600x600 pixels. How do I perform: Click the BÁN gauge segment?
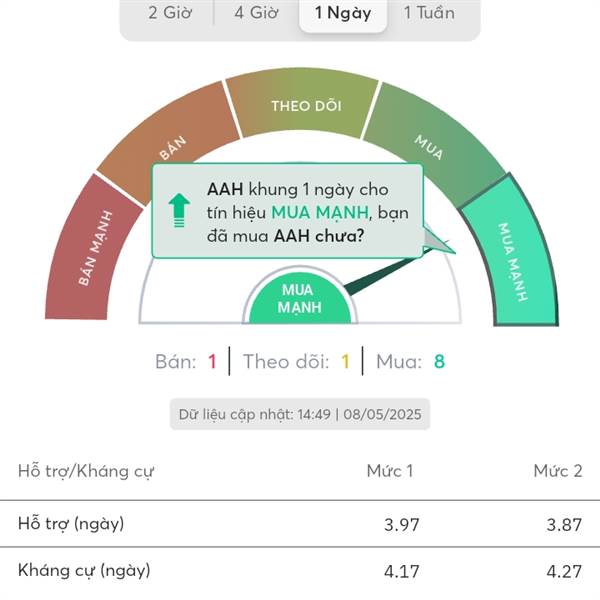pos(168,143)
